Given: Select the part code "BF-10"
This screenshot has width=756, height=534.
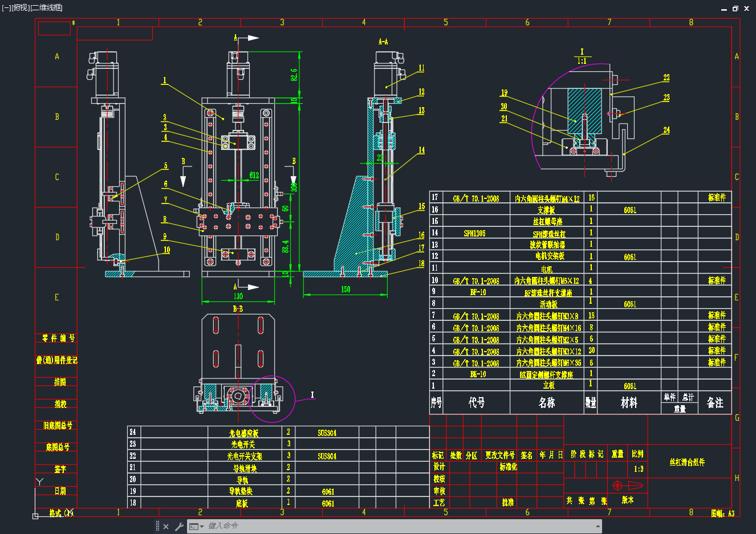Looking at the screenshot, I should [x=478, y=292].
